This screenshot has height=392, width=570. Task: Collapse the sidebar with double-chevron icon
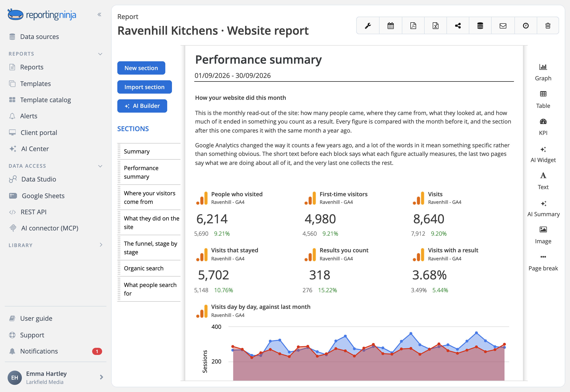click(100, 14)
